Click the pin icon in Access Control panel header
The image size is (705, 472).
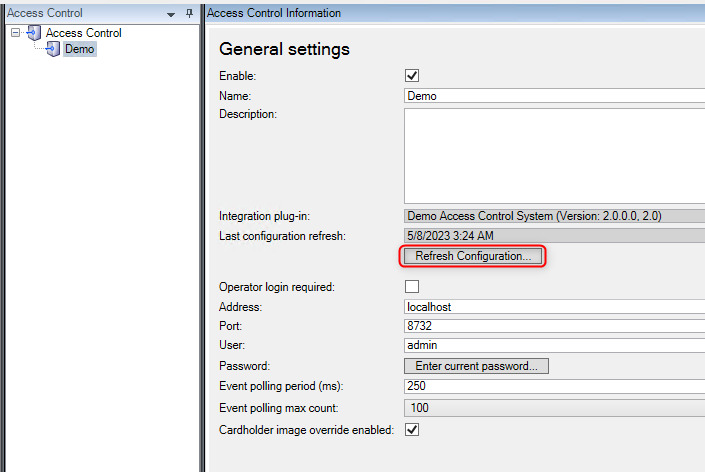tap(188, 13)
